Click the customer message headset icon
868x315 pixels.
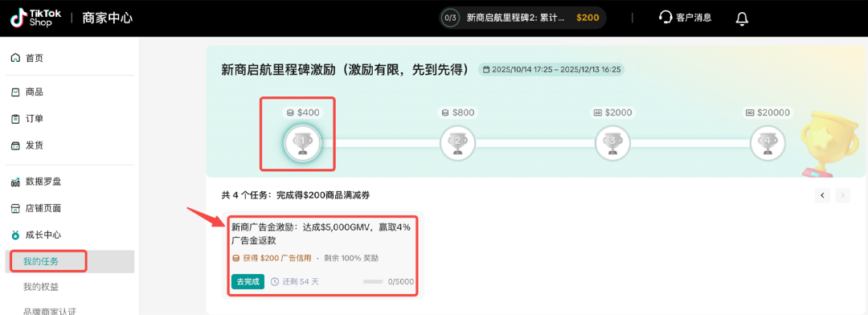pyautogui.click(x=665, y=18)
